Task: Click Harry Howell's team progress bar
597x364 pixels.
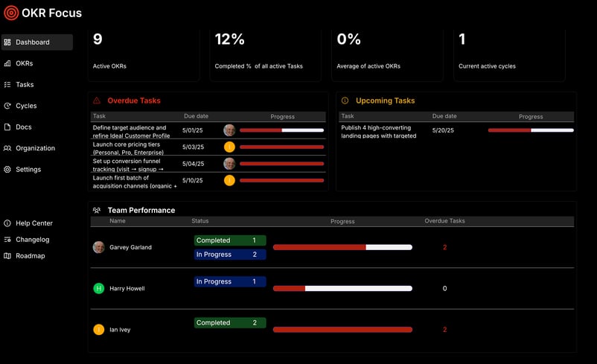Action: click(342, 288)
